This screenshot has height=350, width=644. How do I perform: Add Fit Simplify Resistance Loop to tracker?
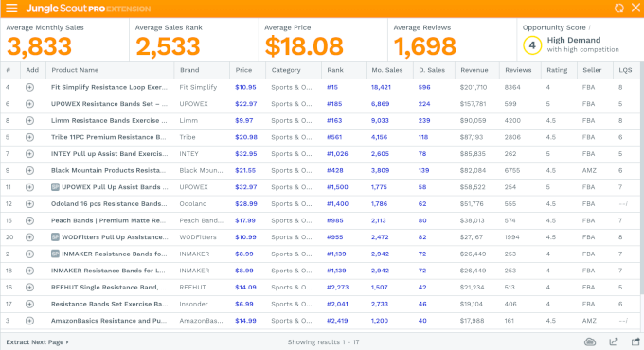29,87
